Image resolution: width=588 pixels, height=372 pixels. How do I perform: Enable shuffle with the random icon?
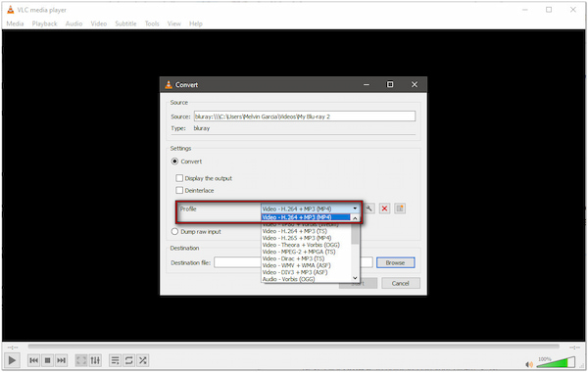coord(142,360)
